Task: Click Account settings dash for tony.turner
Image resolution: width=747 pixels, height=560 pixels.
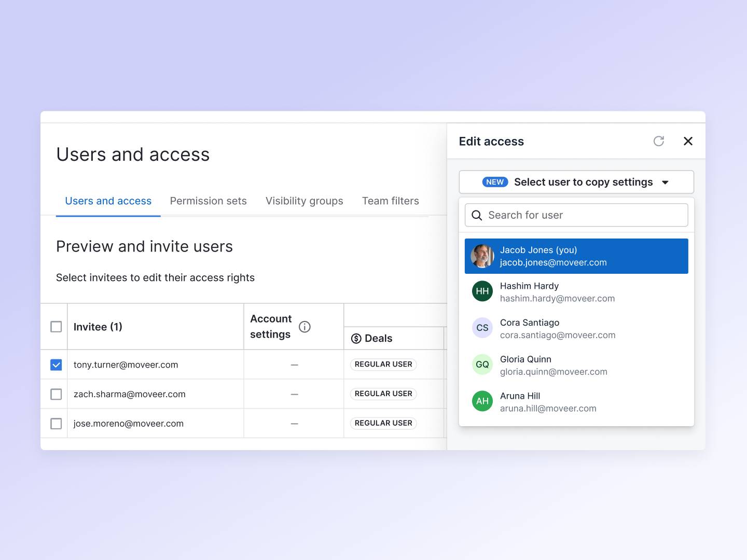Action: (294, 365)
